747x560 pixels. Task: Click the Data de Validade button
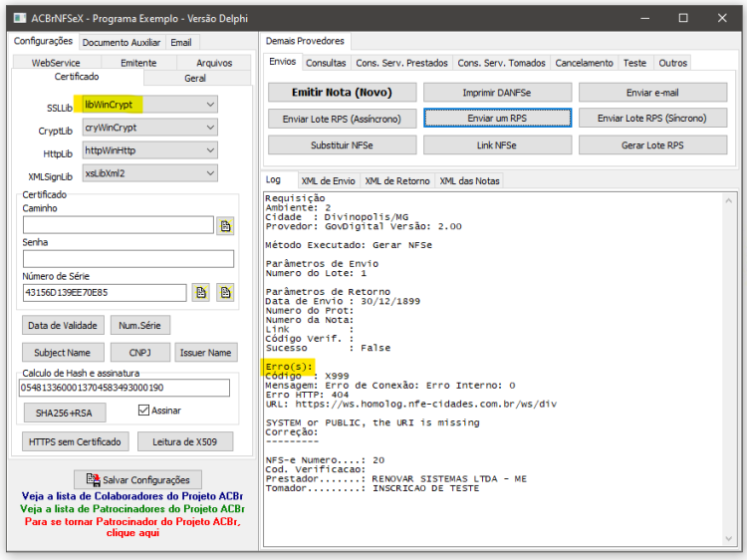63,326
